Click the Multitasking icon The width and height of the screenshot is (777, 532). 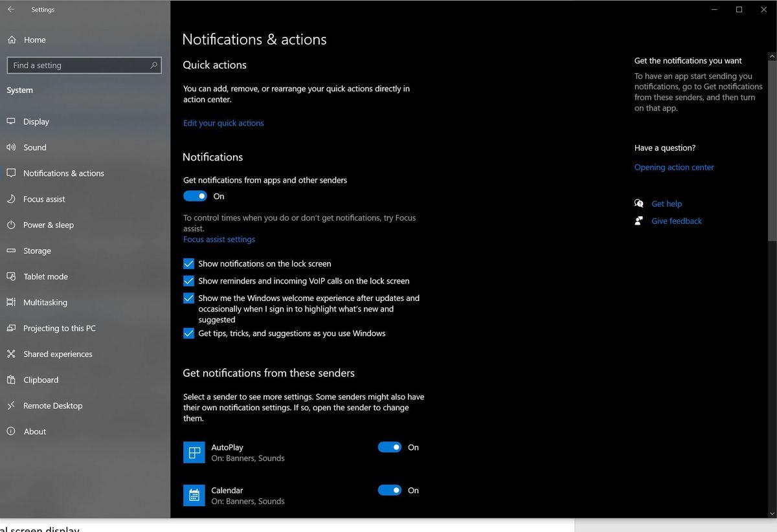[11, 302]
